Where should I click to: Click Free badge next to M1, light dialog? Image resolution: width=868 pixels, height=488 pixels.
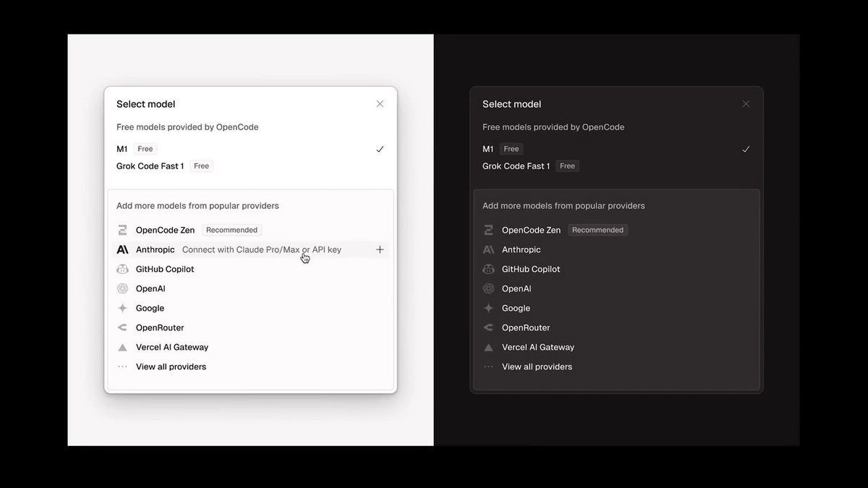pyautogui.click(x=145, y=149)
